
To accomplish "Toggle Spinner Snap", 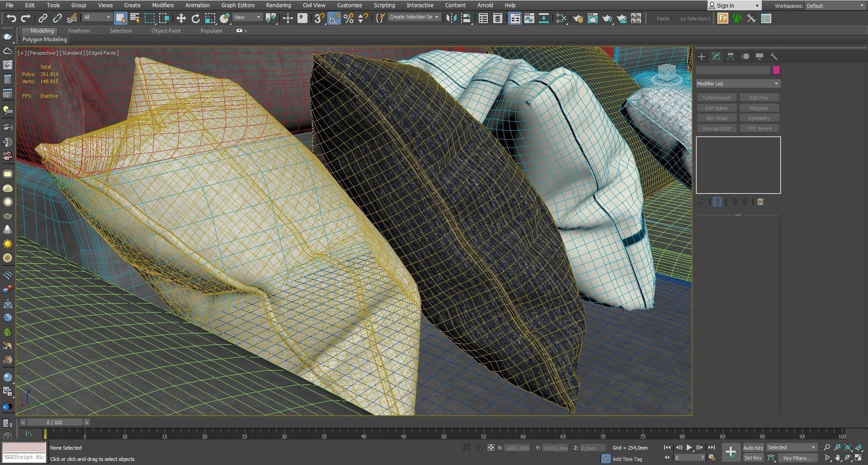I will [363, 18].
